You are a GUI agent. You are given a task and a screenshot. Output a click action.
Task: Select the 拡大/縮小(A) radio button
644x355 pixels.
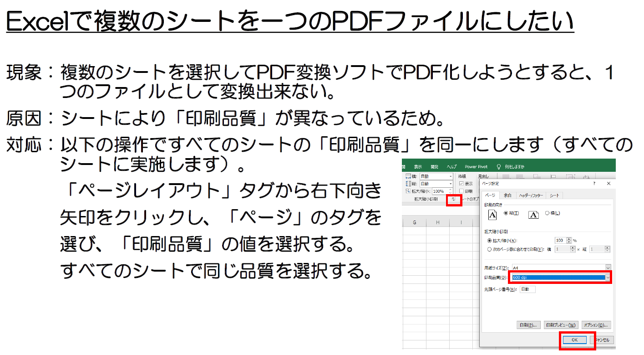point(489,241)
